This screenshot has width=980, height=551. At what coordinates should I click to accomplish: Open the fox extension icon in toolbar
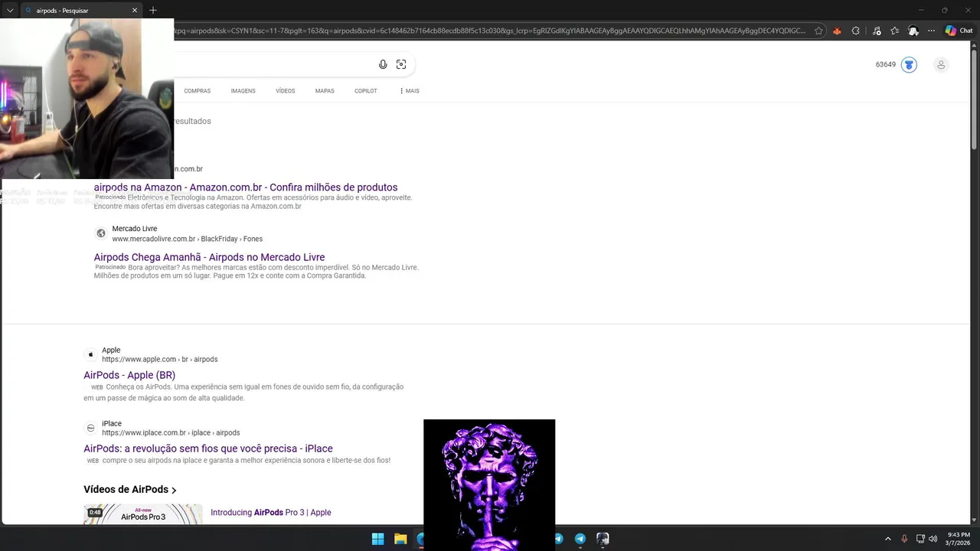837,31
